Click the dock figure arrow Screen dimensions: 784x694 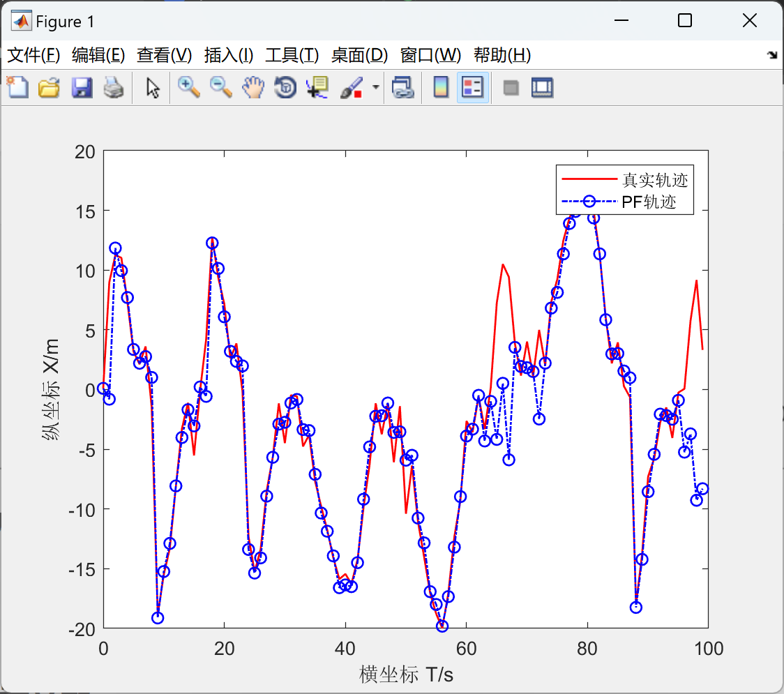click(773, 54)
